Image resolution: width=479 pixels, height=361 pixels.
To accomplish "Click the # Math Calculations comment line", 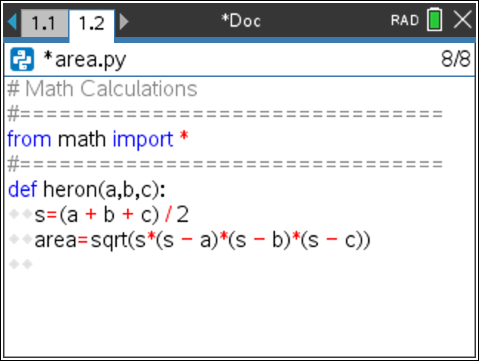I will tap(102, 89).
